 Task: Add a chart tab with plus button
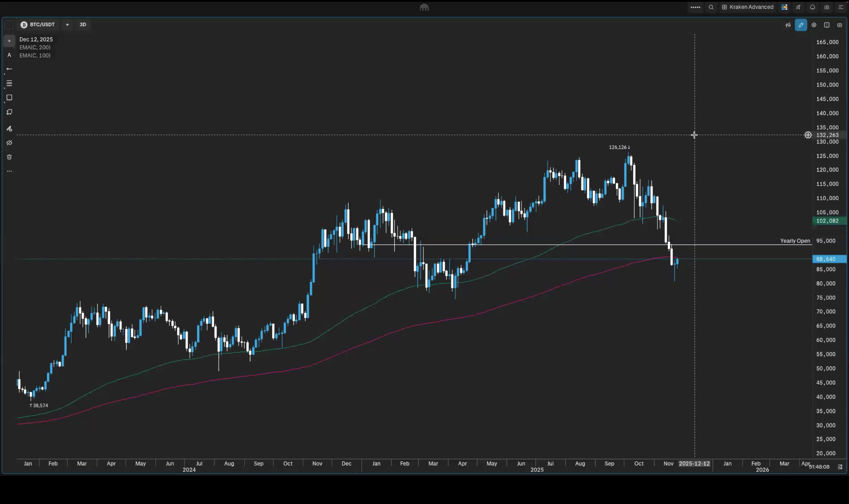click(67, 24)
